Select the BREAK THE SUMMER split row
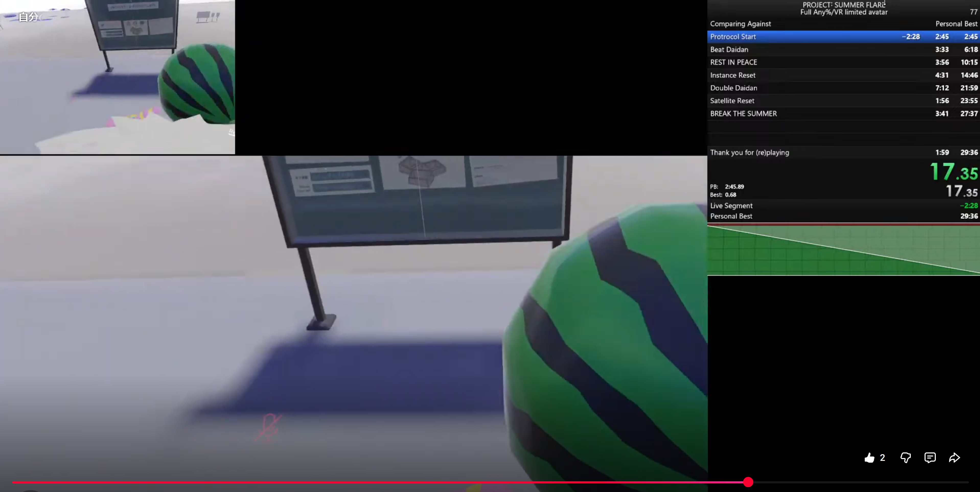Viewport: 980px width, 492px height. tap(843, 114)
